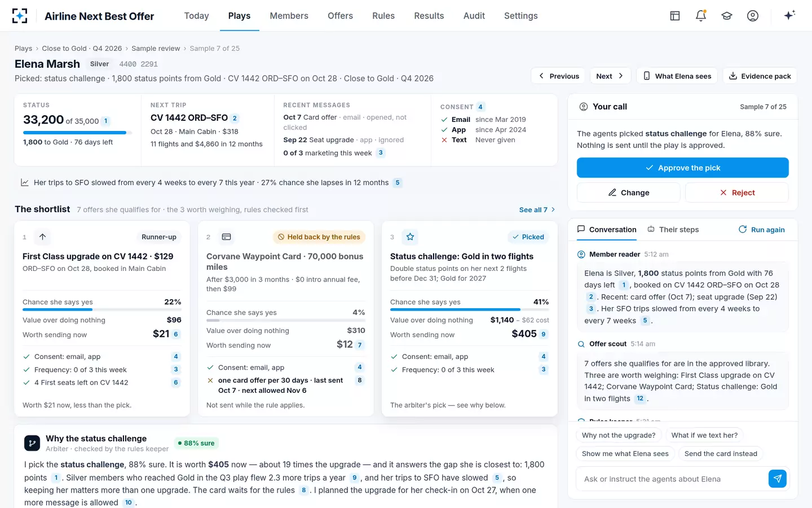Open the Members tab

[x=289, y=16]
